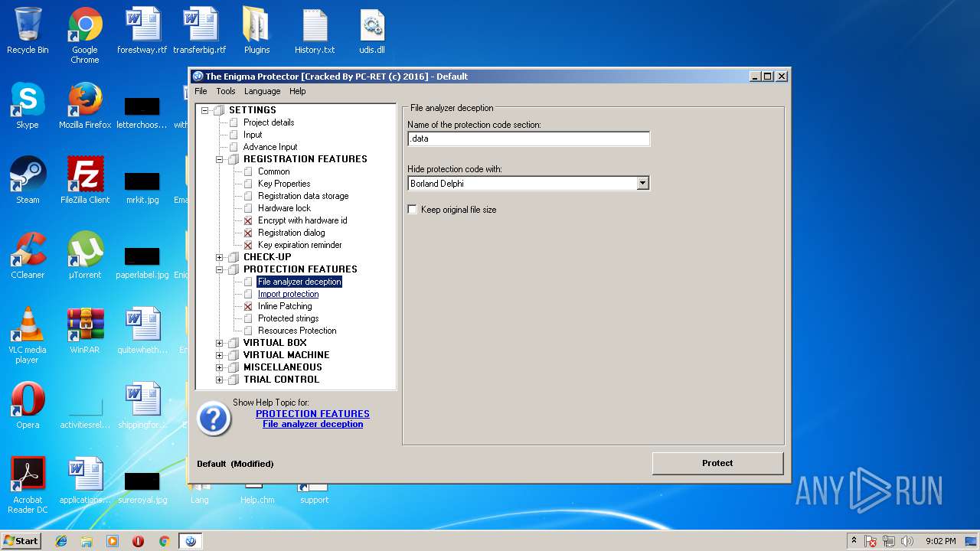Viewport: 980px width, 551px height.
Task: Launch Mozilla Firefox desktop shortcut
Action: pyautogui.click(x=85, y=106)
